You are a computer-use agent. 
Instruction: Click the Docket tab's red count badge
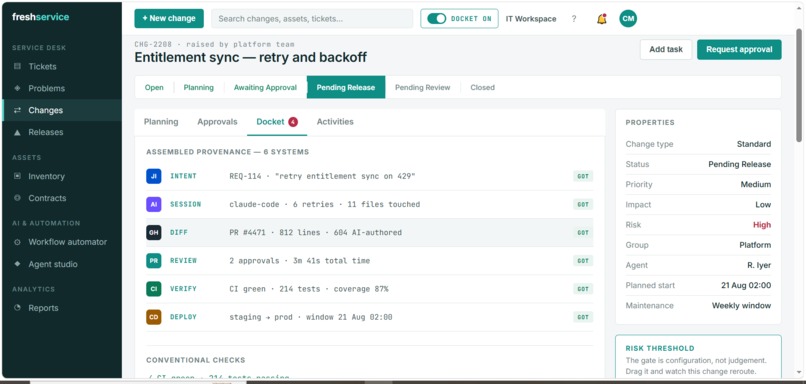tap(292, 122)
